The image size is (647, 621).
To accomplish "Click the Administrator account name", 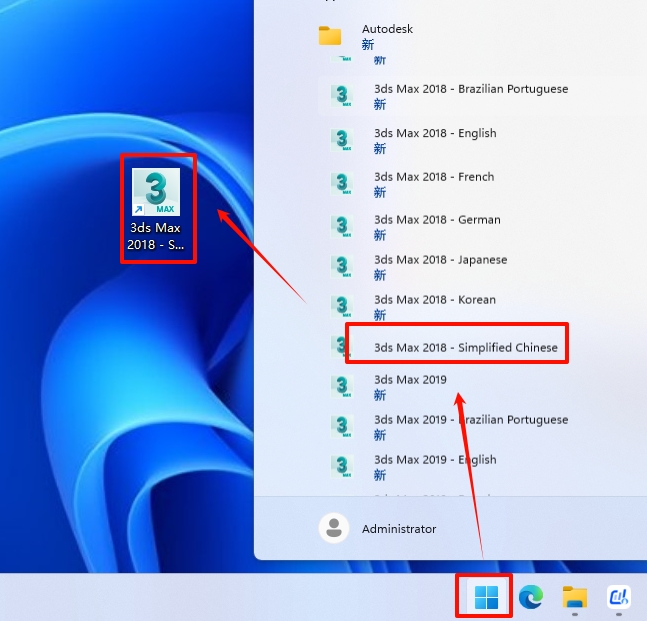I will (x=399, y=529).
